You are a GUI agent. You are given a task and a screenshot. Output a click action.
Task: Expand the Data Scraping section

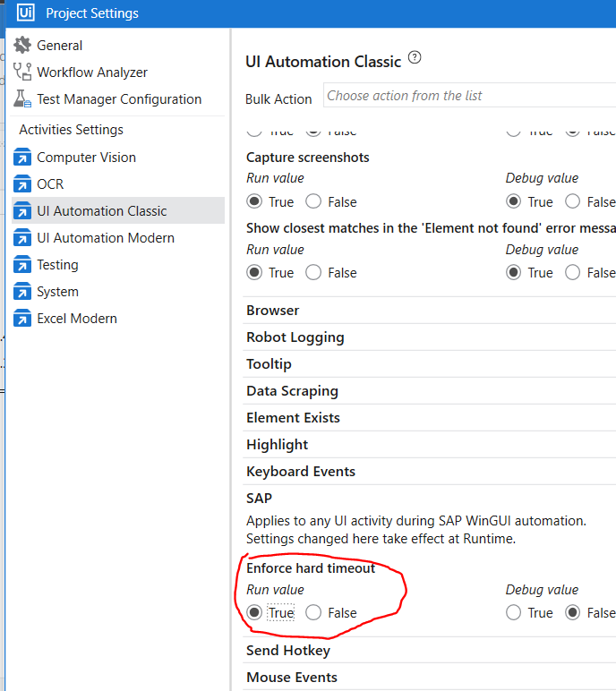(x=429, y=391)
